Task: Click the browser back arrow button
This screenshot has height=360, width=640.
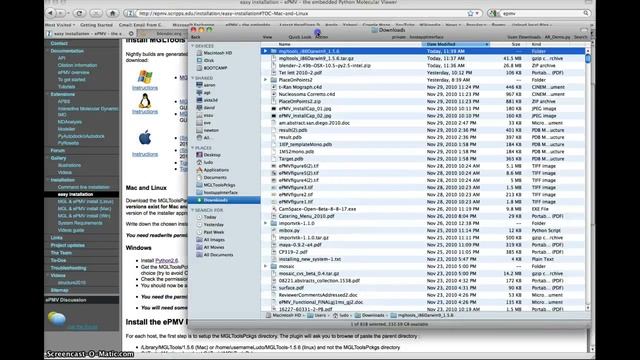Action: click(x=51, y=13)
